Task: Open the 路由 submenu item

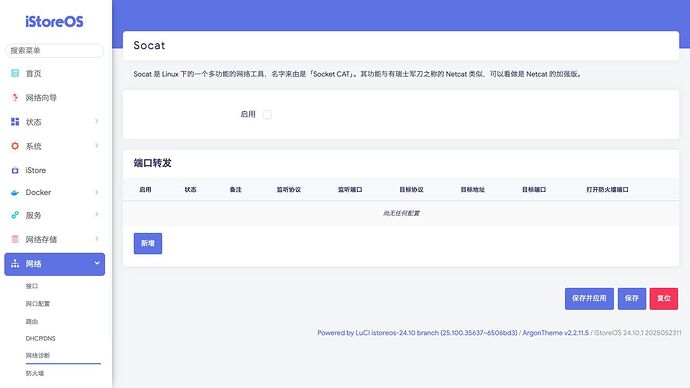Action: coord(32,321)
